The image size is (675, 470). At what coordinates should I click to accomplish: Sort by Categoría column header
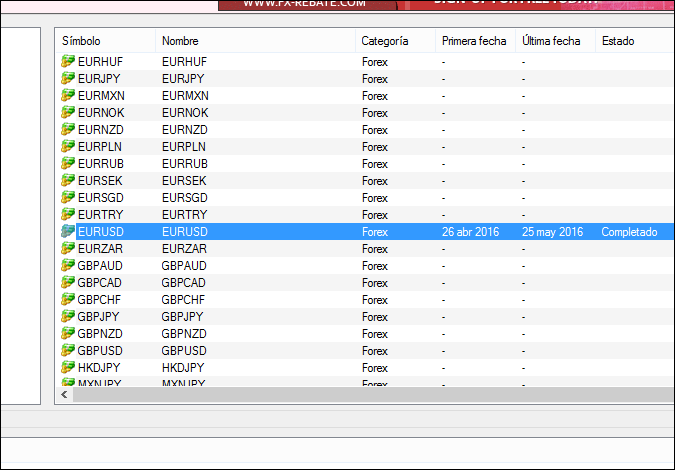(385, 41)
